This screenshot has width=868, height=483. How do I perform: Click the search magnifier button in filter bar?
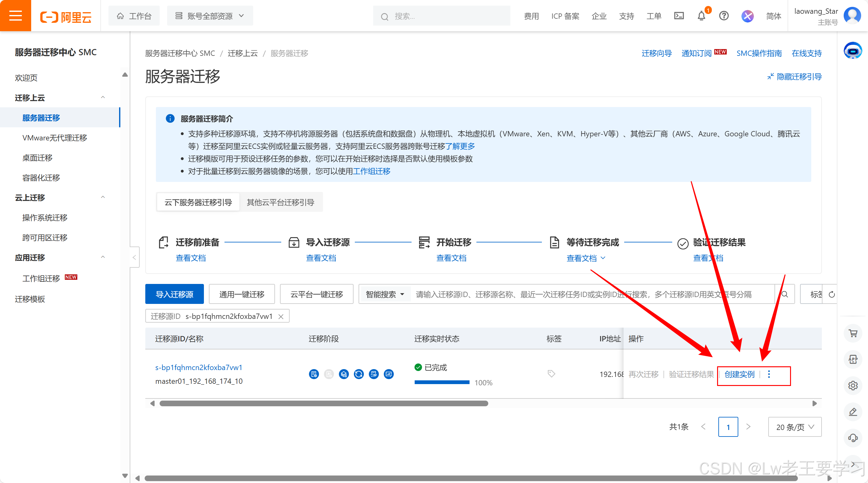tap(784, 294)
